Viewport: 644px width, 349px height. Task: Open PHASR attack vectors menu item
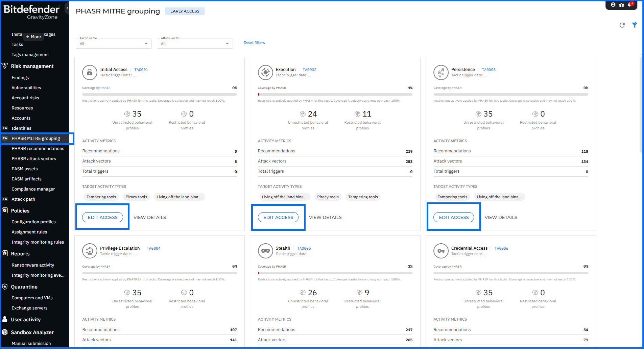click(34, 158)
